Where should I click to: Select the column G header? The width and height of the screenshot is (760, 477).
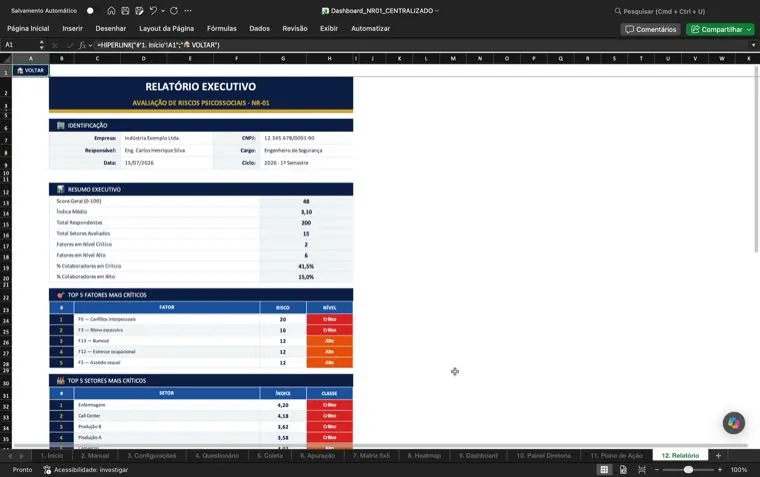click(283, 59)
